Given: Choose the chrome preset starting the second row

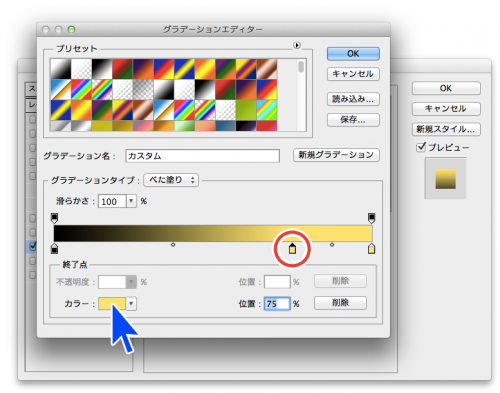Looking at the screenshot, I should tap(61, 90).
